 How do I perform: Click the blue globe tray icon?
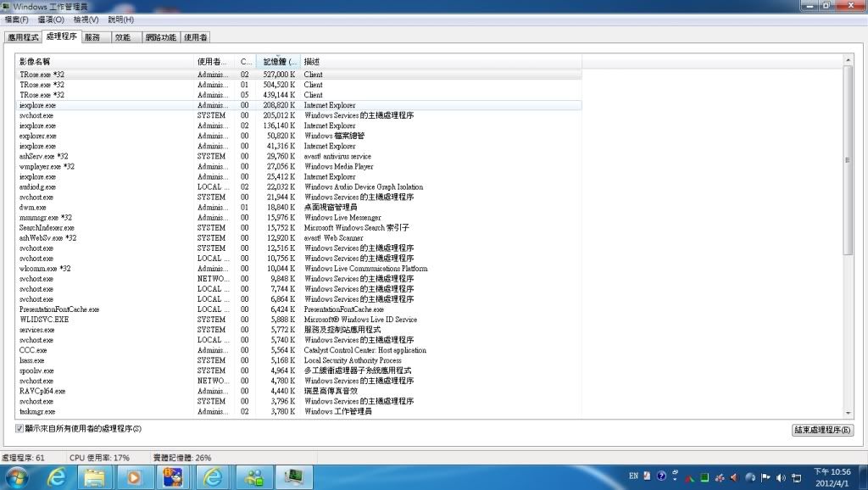tap(750, 477)
